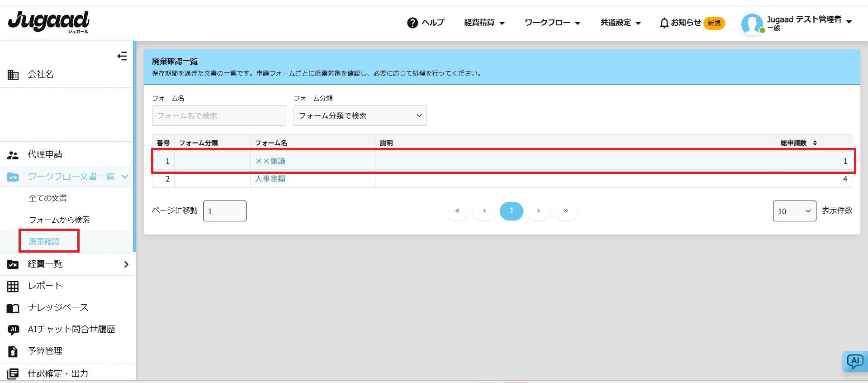Click the AIチャット問合せ履歴 speech bubble icon
Image resolution: width=868 pixels, height=383 pixels.
[13, 330]
